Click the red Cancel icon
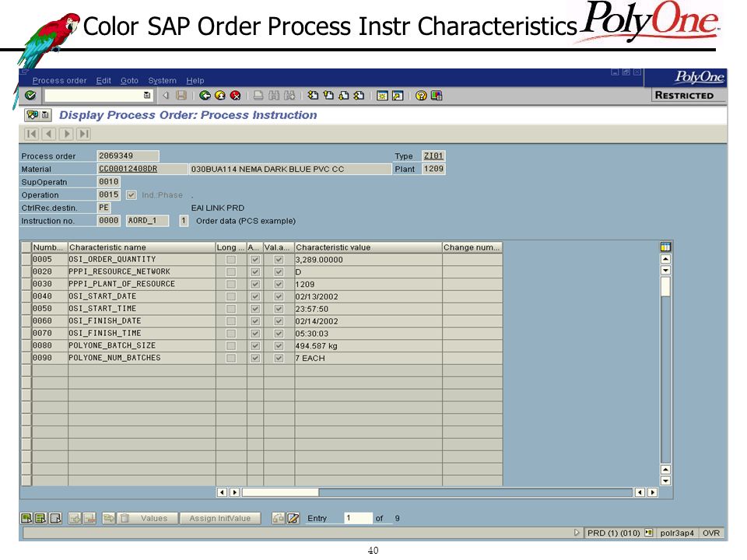 click(x=235, y=96)
